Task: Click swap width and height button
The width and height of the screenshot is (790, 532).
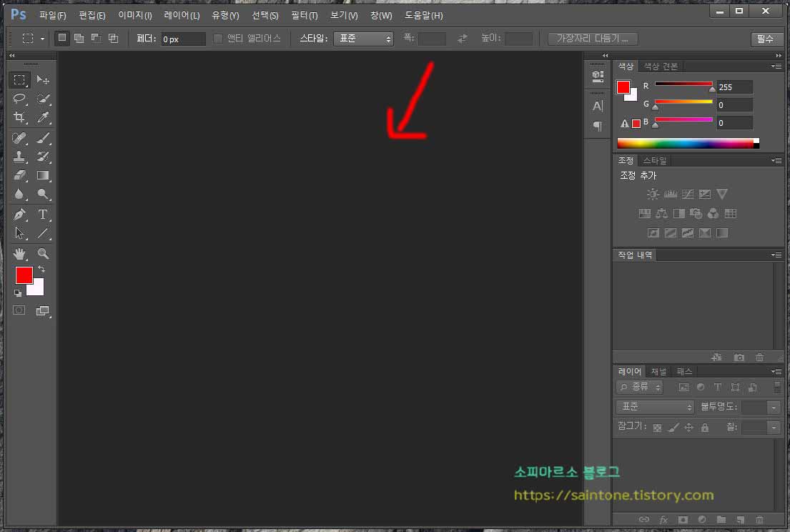Action: (462, 39)
